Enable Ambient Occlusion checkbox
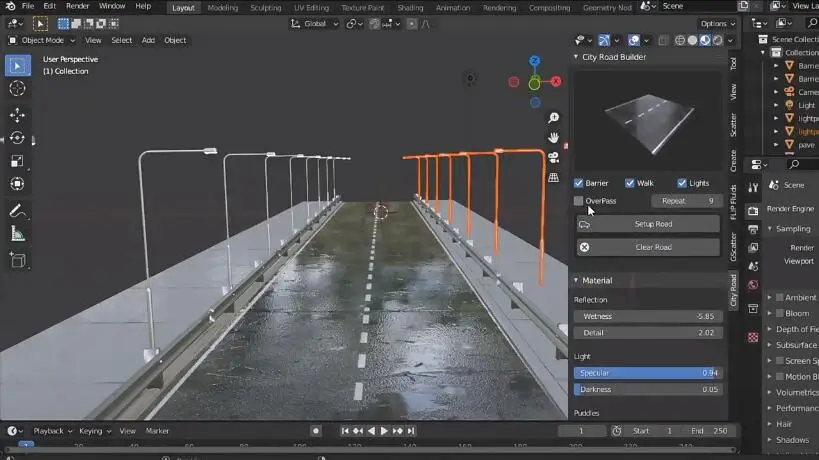Screen dimensions: 819x460 [780, 297]
